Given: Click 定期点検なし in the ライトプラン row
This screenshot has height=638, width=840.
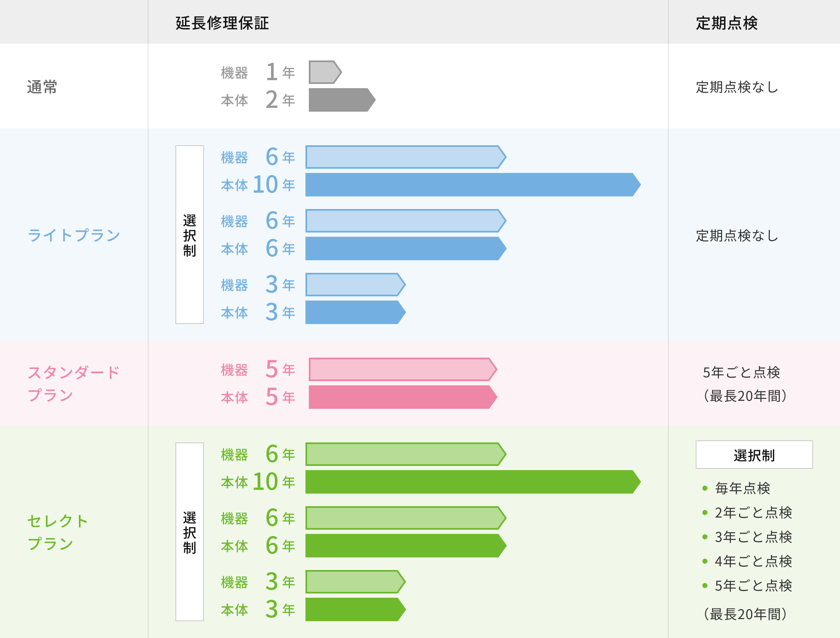Looking at the screenshot, I should pyautogui.click(x=737, y=235).
